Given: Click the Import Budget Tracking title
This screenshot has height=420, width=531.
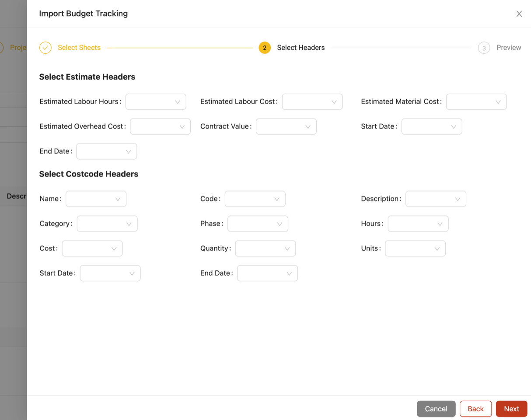Looking at the screenshot, I should 84,14.
